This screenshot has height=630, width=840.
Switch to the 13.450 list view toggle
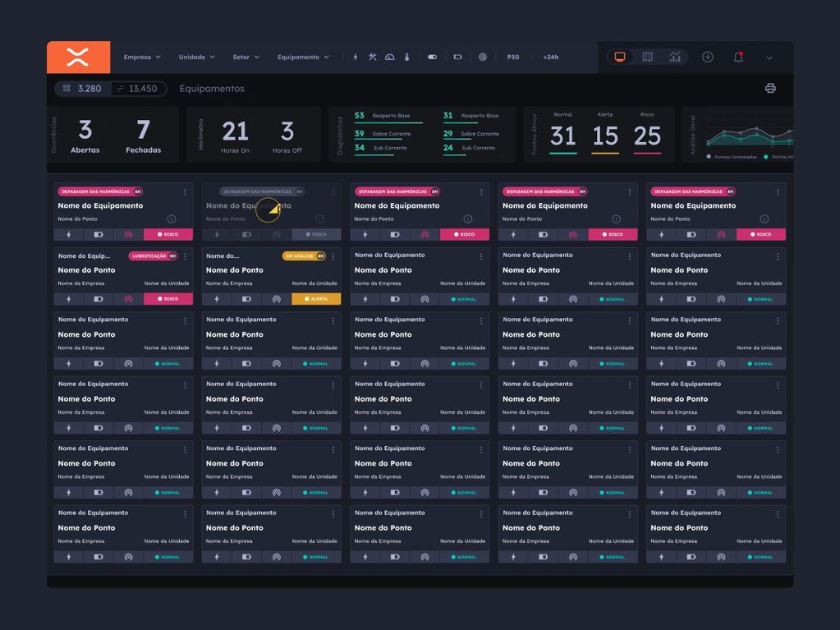pyautogui.click(x=136, y=89)
